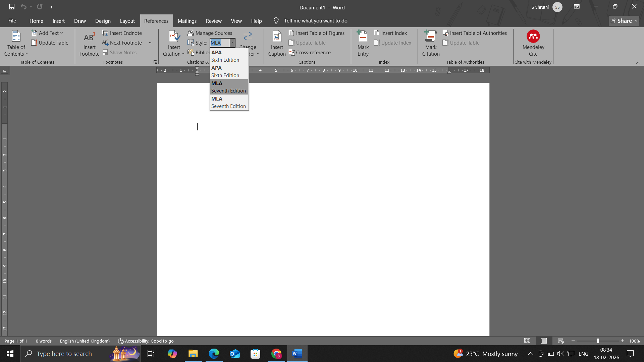Viewport: 644px width, 362px height.
Task: Click the Share button
Action: (624, 21)
